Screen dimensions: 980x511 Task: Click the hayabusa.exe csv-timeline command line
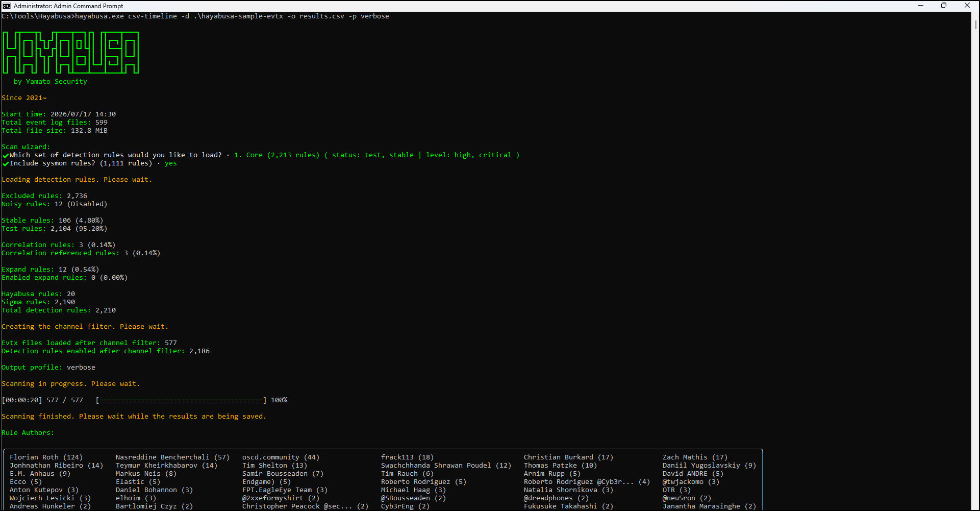[195, 16]
